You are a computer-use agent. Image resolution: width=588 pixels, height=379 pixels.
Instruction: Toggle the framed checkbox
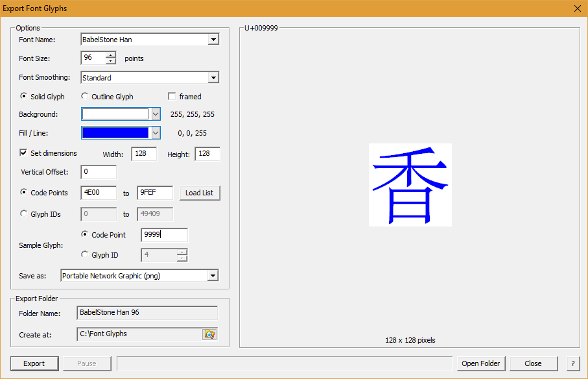pos(172,97)
